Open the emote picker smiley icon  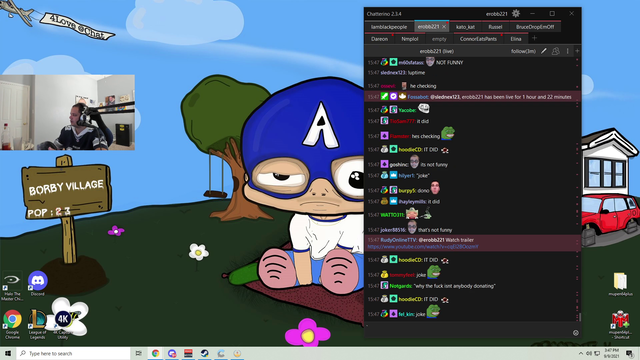(576, 333)
